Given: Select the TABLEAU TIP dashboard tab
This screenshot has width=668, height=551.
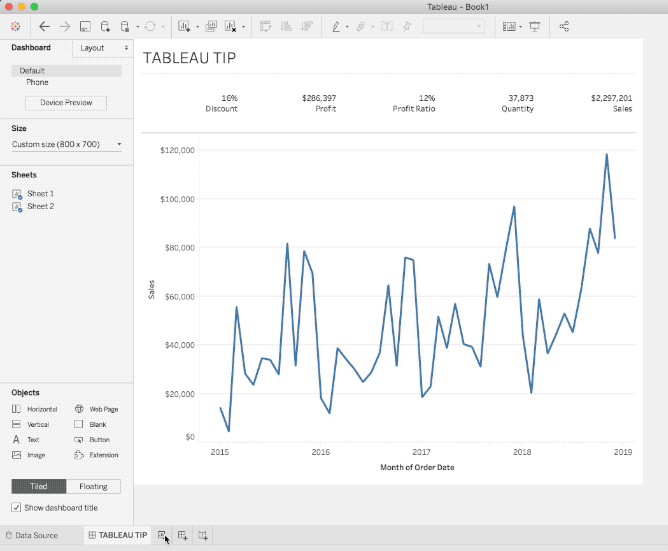Looking at the screenshot, I should pos(118,535).
